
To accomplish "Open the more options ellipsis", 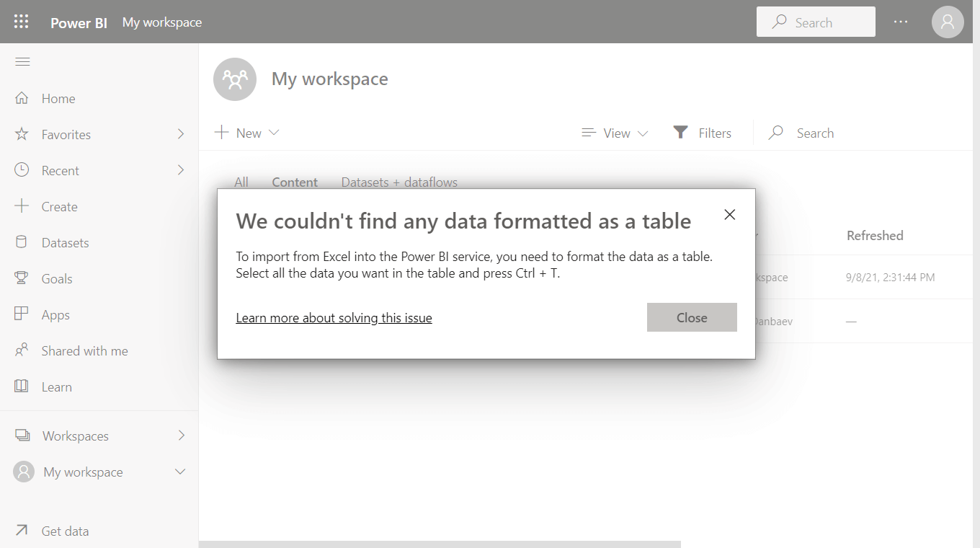I will [901, 22].
